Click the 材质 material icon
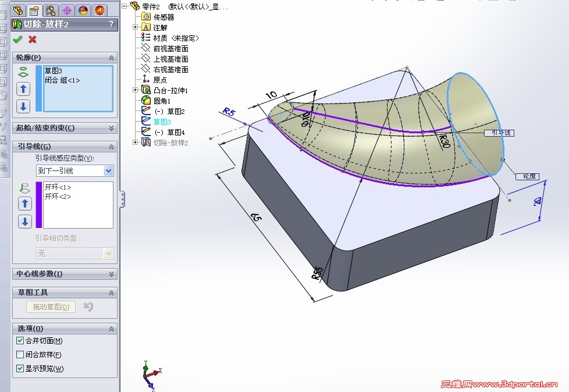Screen dimensions: 569x392 click(x=145, y=38)
